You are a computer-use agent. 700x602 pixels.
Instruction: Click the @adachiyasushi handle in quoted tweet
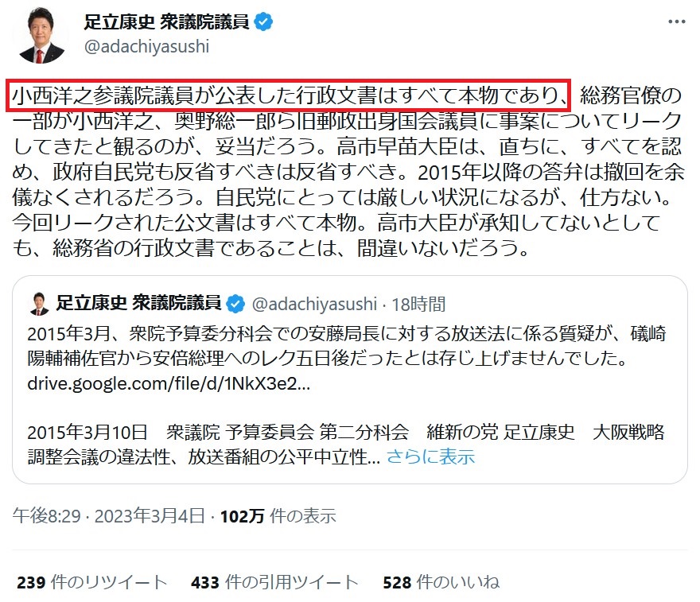(x=315, y=305)
